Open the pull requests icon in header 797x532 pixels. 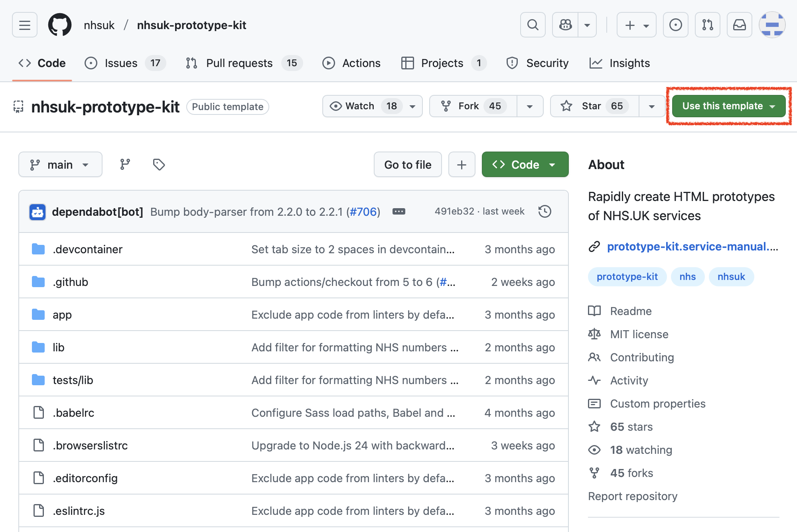[707, 25]
